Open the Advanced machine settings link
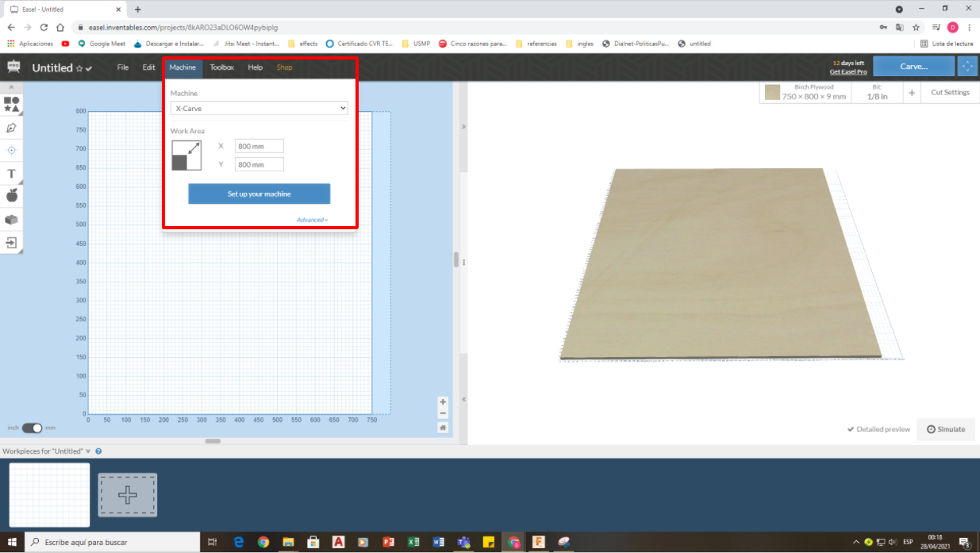The width and height of the screenshot is (980, 553). click(312, 220)
